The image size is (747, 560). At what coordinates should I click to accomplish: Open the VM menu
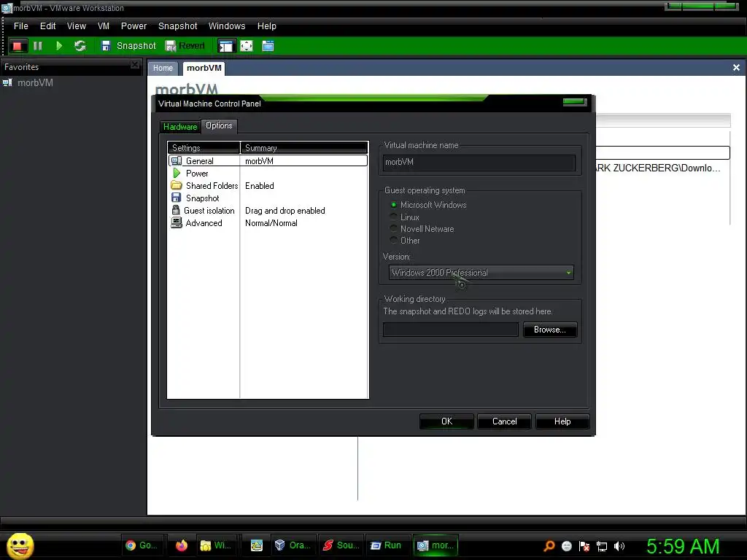104,26
